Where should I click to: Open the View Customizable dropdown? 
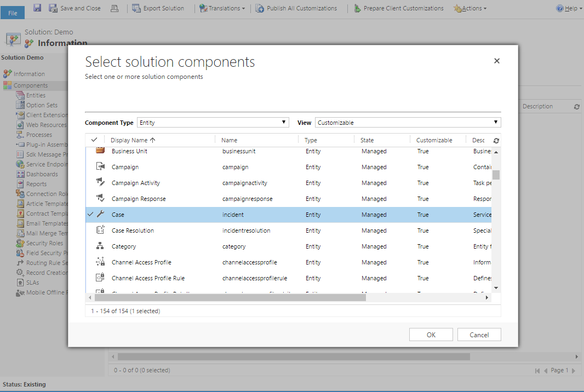tap(408, 123)
